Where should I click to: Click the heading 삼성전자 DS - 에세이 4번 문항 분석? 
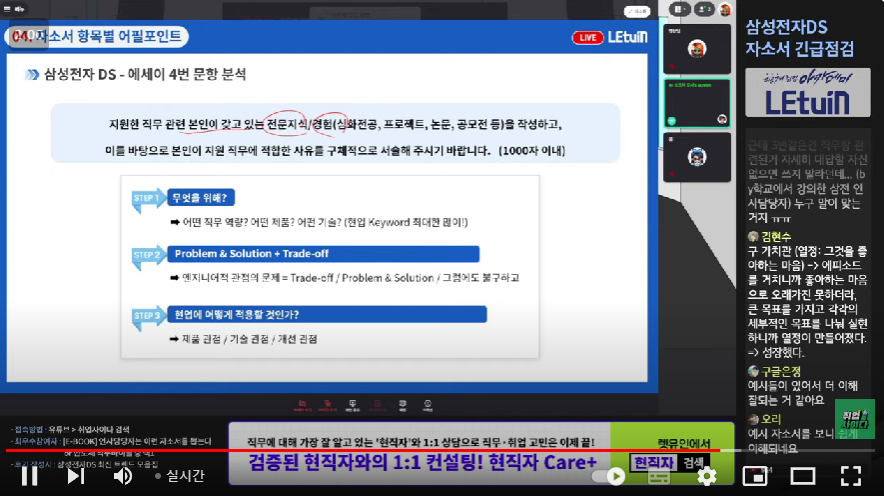pos(145,74)
